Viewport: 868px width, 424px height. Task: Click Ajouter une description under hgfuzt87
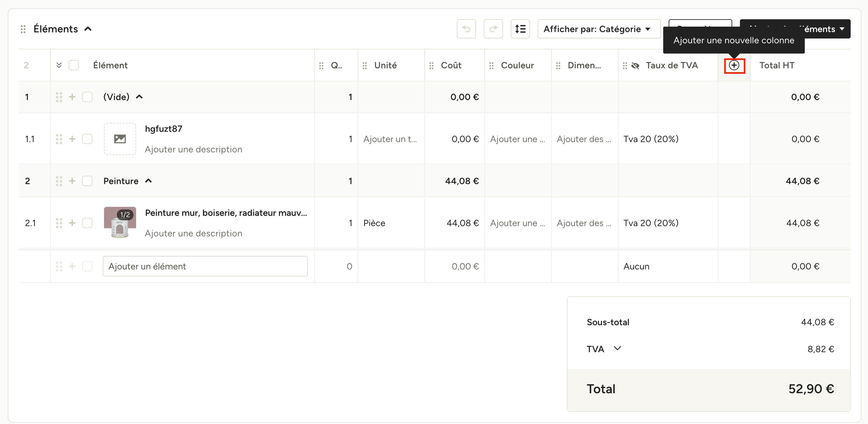tap(194, 149)
